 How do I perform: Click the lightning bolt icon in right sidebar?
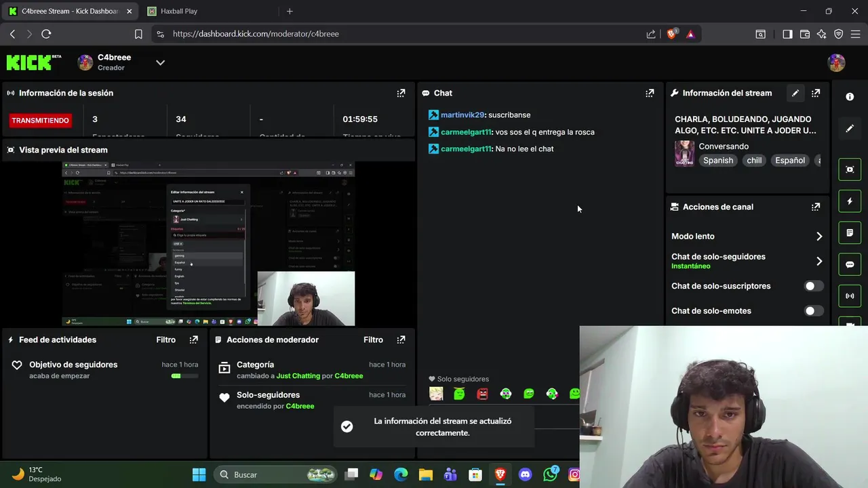tap(850, 201)
